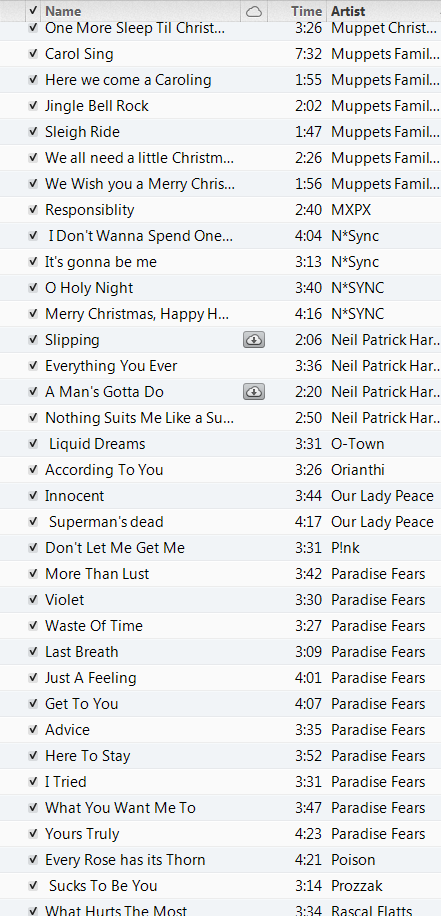Click the Orianthi artist entry
The width and height of the screenshot is (441, 916).
[357, 470]
